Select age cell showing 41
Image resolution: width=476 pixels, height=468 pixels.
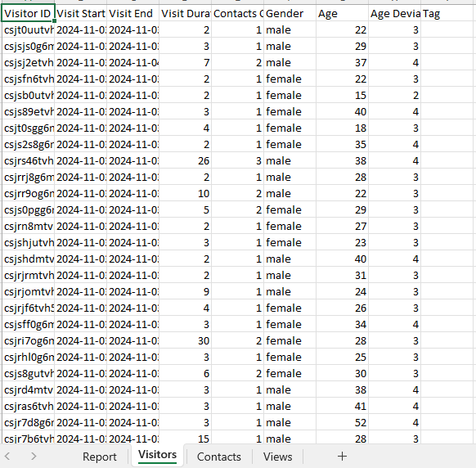coord(342,406)
